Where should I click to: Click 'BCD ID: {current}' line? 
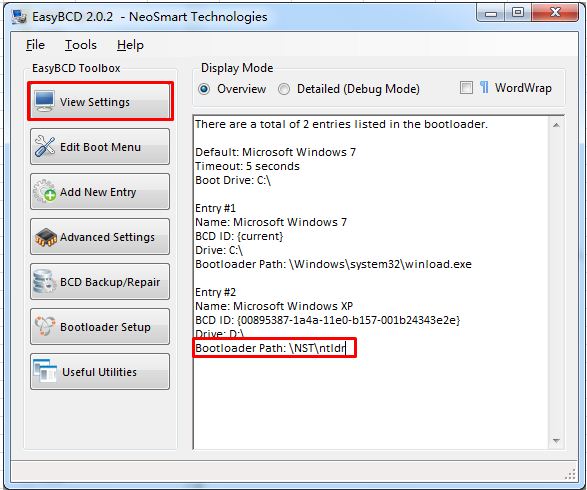(239, 236)
